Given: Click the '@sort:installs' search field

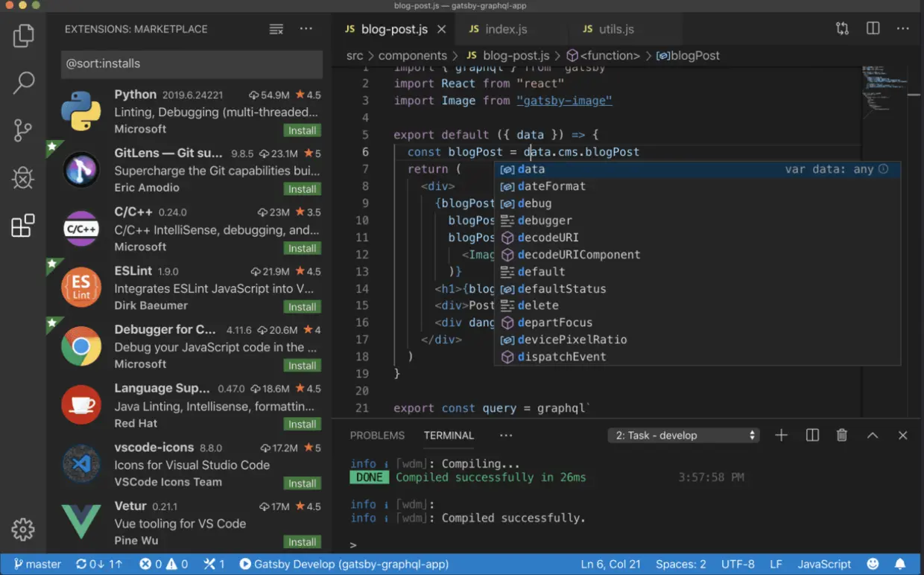Looking at the screenshot, I should (192, 64).
